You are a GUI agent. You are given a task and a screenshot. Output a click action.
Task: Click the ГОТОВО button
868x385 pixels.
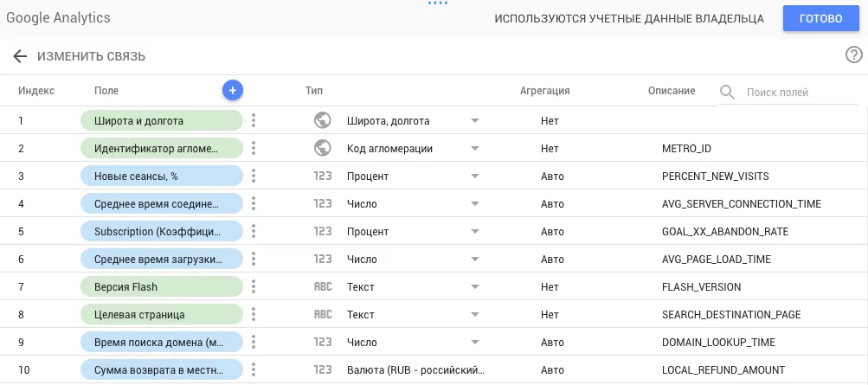(821, 18)
